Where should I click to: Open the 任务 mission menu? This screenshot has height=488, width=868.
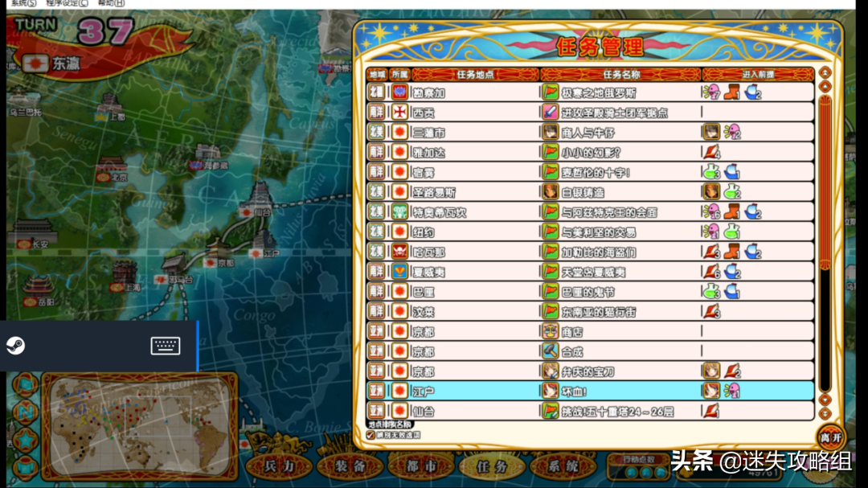tap(492, 466)
